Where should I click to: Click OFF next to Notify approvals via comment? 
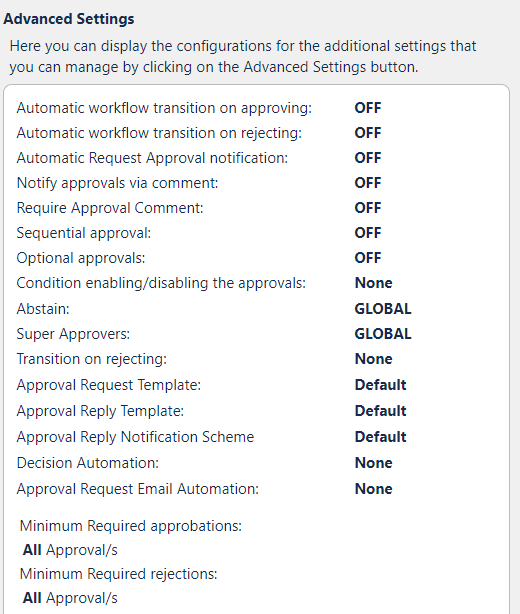click(x=368, y=183)
